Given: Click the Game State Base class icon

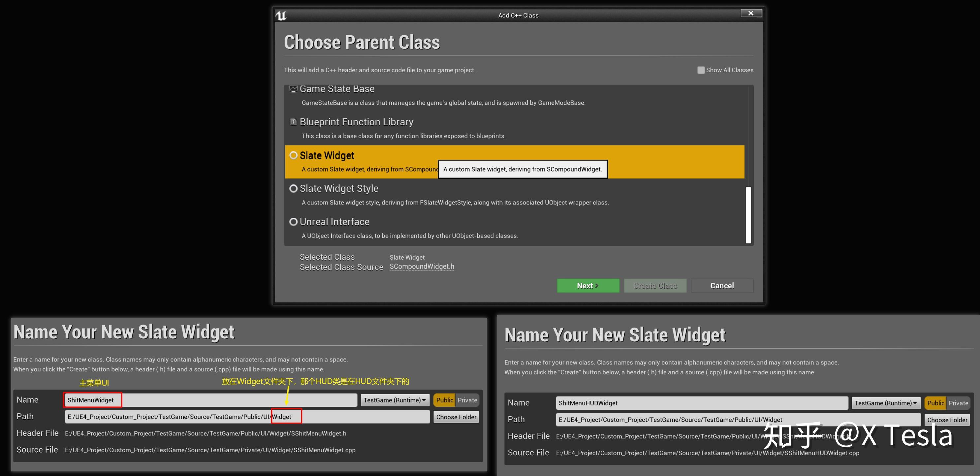Looking at the screenshot, I should coord(293,89).
